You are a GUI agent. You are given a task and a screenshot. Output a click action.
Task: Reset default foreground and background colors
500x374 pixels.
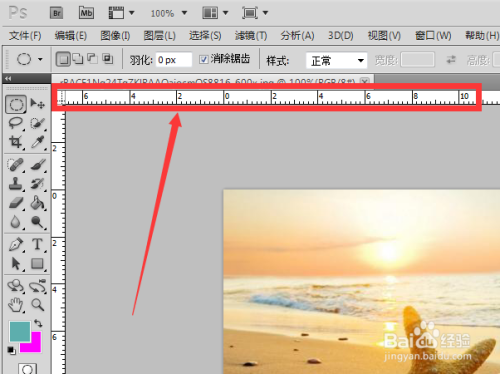[x=11, y=350]
